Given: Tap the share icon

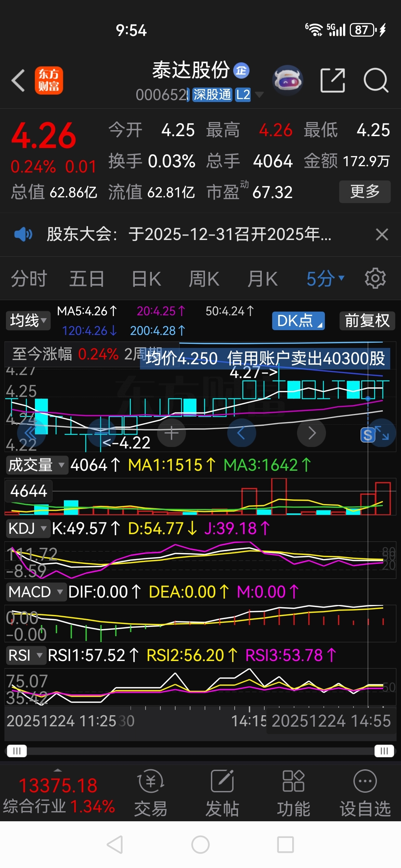Looking at the screenshot, I should click(333, 80).
